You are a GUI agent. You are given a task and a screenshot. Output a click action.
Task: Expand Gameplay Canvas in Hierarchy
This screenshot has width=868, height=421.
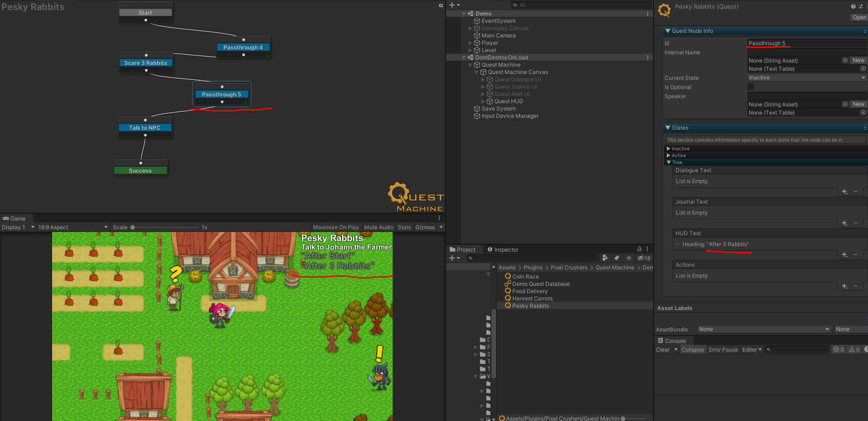pyautogui.click(x=470, y=28)
